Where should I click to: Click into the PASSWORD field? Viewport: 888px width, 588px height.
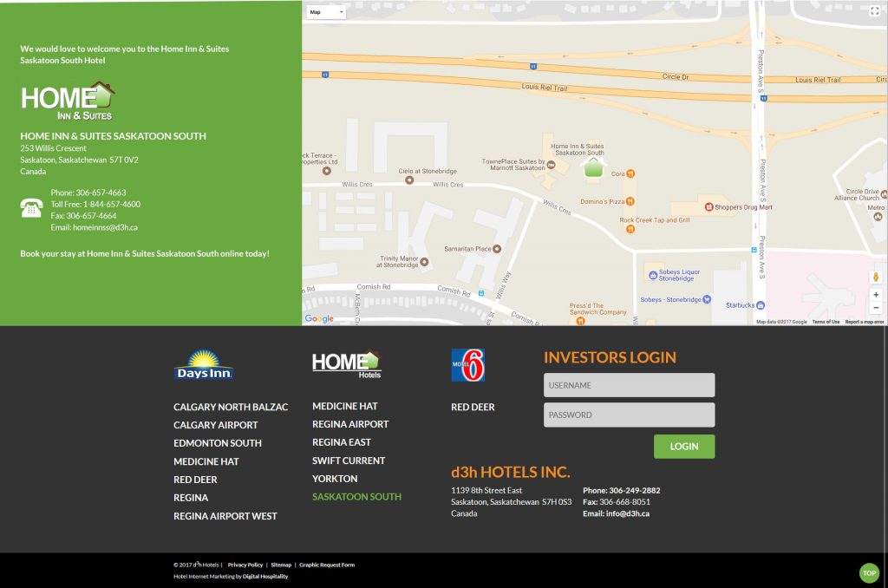tap(630, 415)
